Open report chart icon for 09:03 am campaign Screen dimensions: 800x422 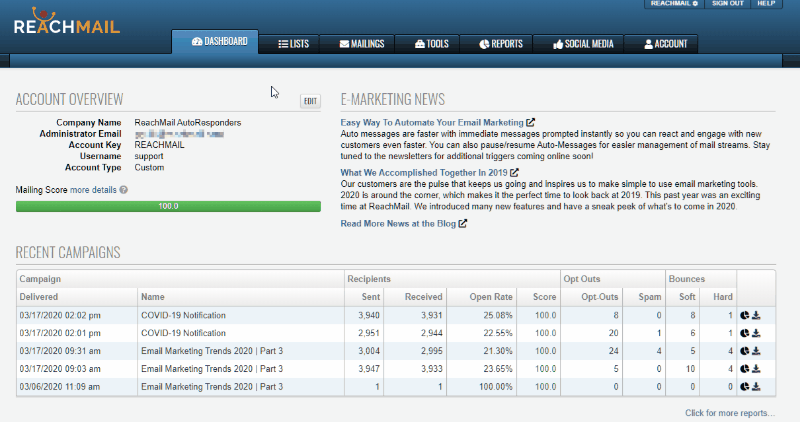[744, 369]
